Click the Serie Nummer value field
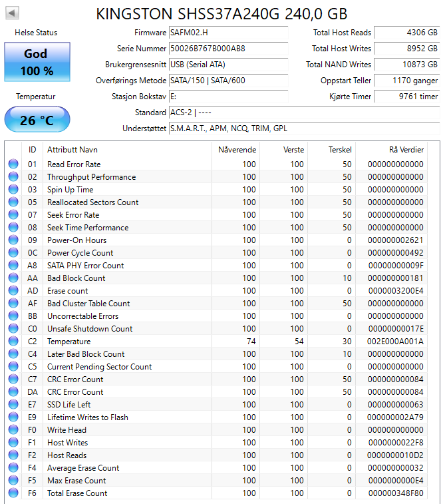 (x=229, y=49)
